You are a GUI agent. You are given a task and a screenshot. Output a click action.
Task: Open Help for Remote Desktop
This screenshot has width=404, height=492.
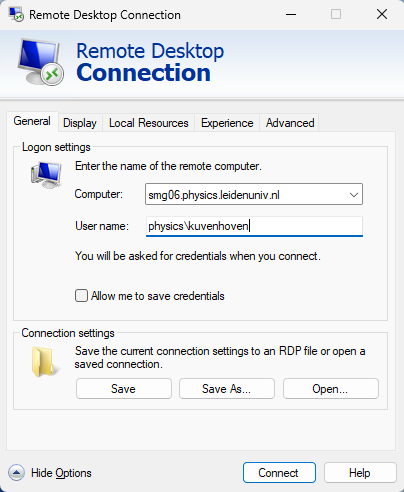360,473
